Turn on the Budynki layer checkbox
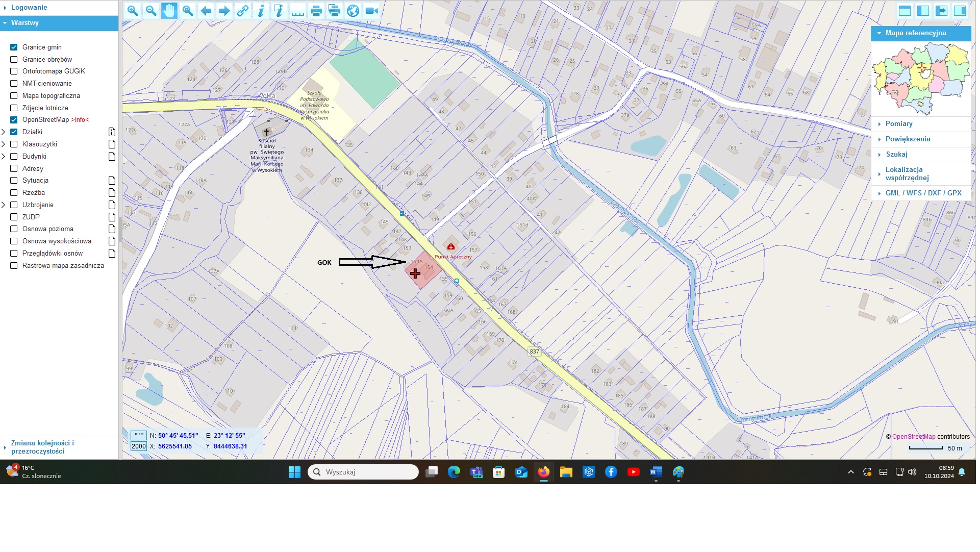The width and height of the screenshot is (980, 552). (x=14, y=157)
